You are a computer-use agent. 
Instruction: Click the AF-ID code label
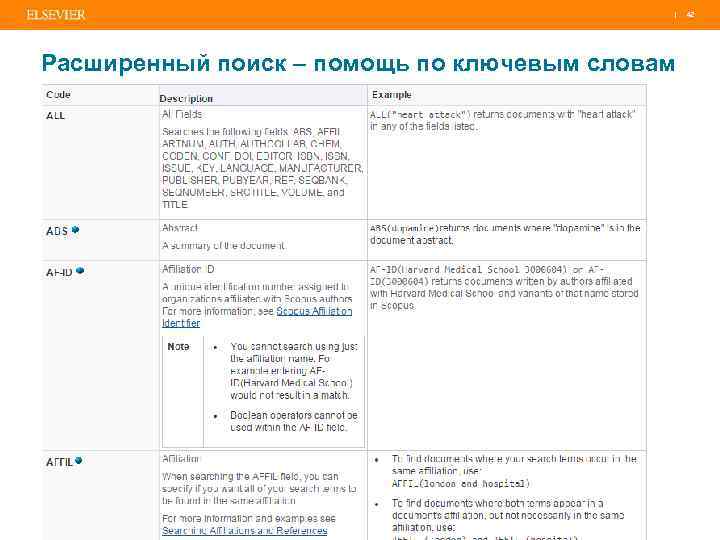click(x=59, y=272)
